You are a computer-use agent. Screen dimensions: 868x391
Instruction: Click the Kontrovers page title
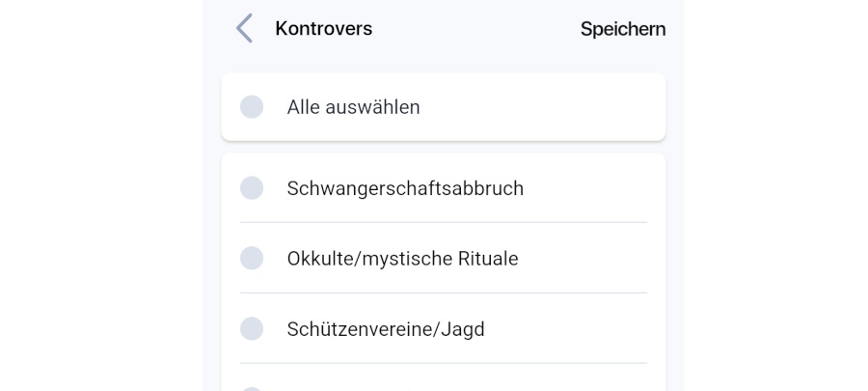click(x=323, y=29)
